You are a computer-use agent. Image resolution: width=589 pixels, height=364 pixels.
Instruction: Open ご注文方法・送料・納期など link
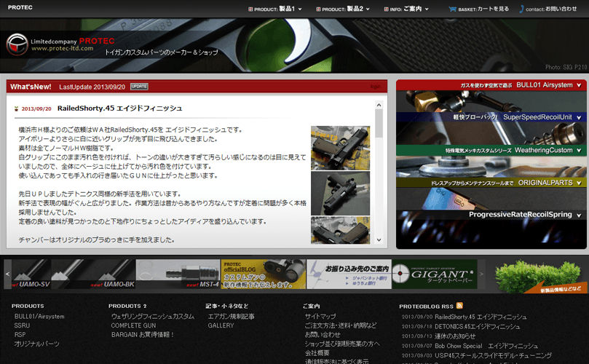click(340, 325)
